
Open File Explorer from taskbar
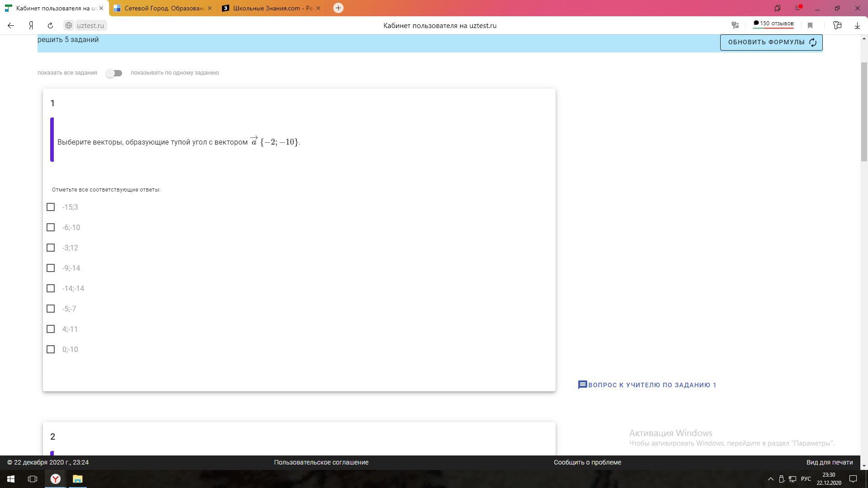pos(77,479)
